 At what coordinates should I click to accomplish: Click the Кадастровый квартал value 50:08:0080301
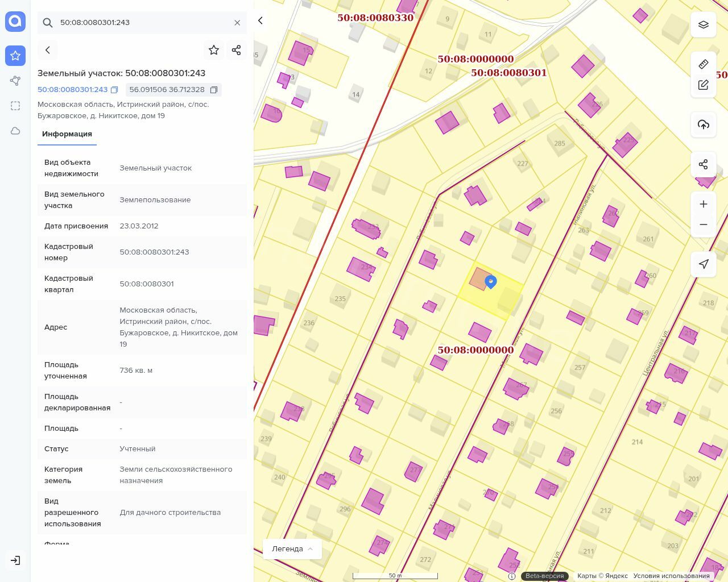(147, 284)
